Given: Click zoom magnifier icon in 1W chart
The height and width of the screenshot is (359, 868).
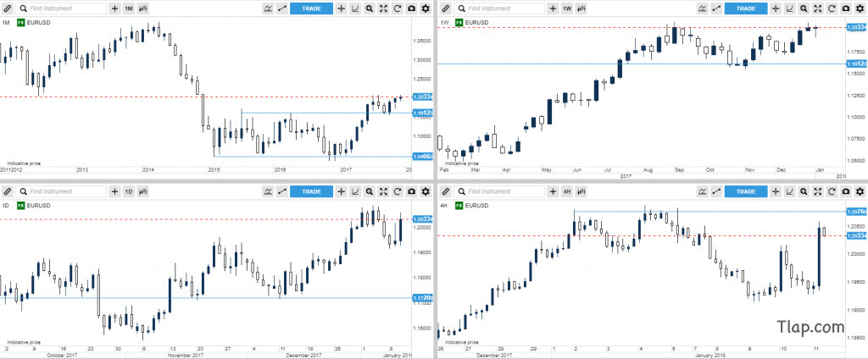Looking at the screenshot, I should (x=804, y=8).
